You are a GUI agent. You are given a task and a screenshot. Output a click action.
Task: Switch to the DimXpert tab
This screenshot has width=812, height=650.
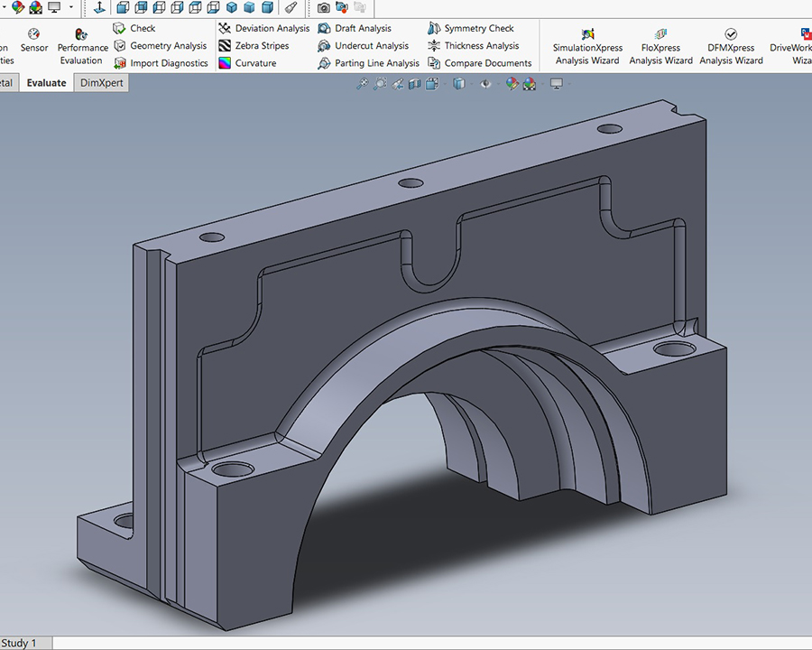pos(101,83)
